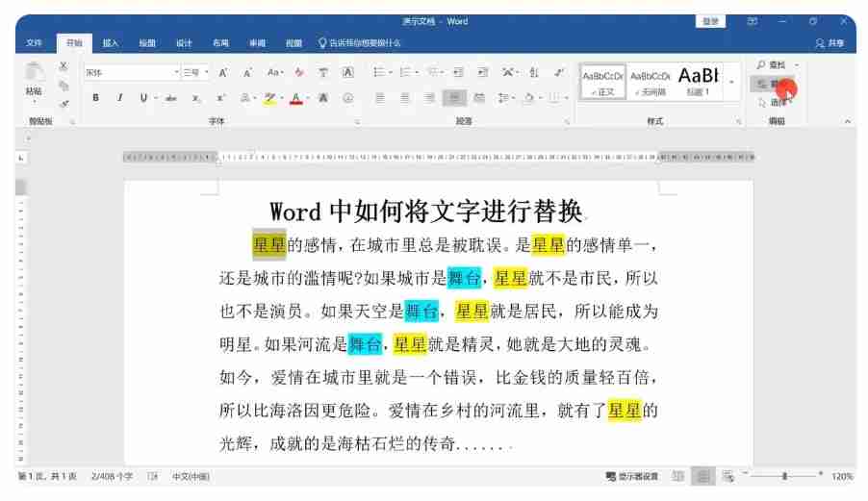The height and width of the screenshot is (501, 868).
Task: Switch to Print Layout view in status bar
Action: coord(703,476)
